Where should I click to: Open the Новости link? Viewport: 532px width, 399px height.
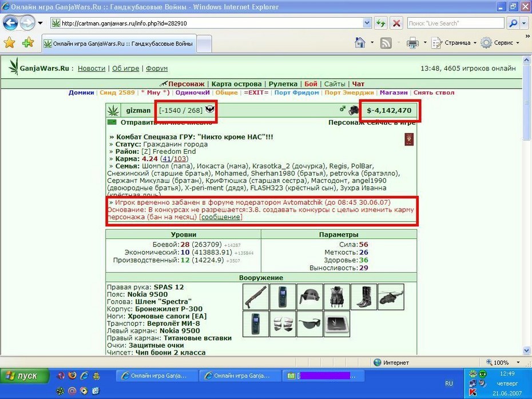pyautogui.click(x=92, y=68)
